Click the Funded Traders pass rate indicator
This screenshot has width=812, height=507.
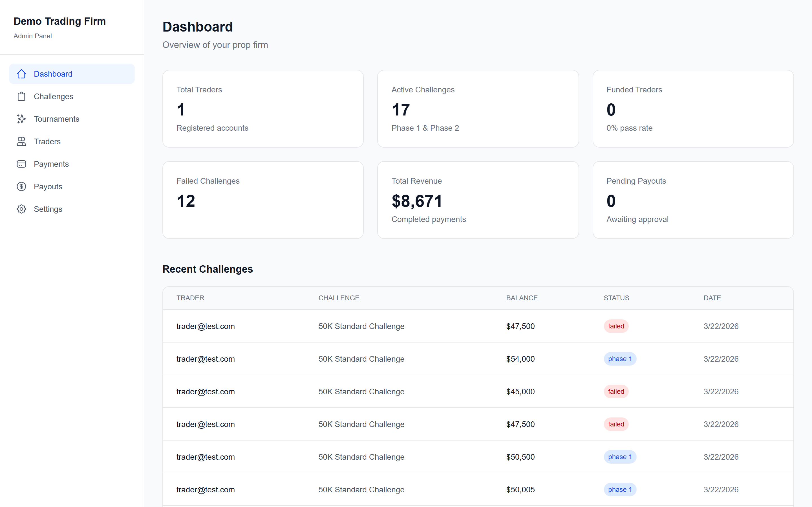pyautogui.click(x=630, y=128)
